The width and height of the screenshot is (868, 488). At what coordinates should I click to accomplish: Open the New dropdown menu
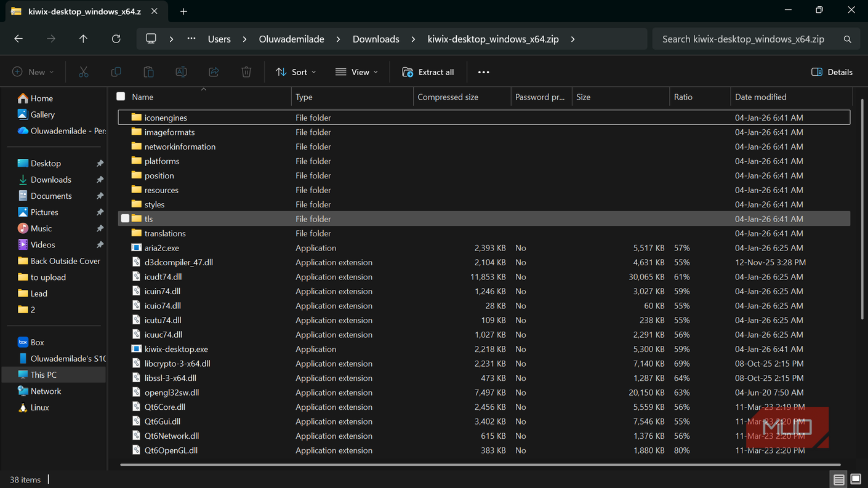[33, 72]
